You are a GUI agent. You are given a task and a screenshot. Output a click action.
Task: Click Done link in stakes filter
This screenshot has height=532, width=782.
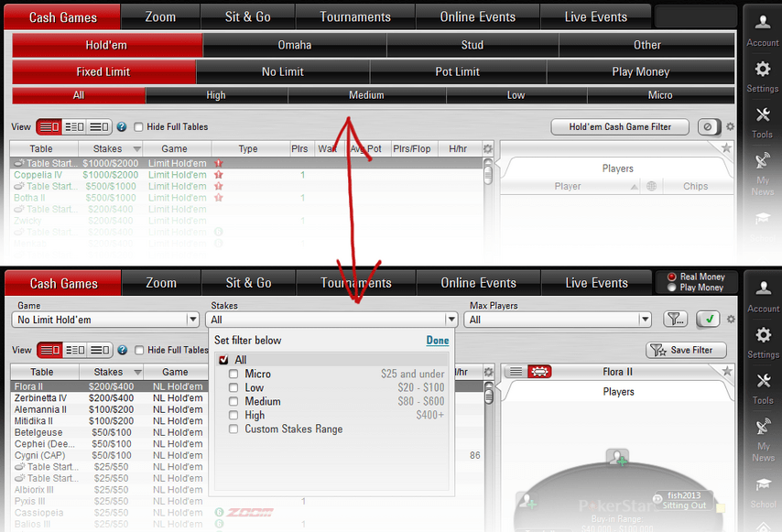click(438, 340)
